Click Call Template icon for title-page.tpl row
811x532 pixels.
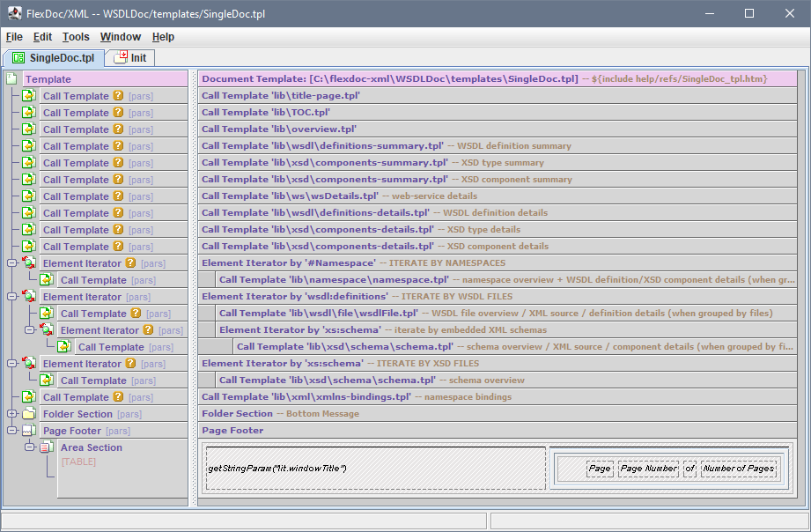[28, 96]
